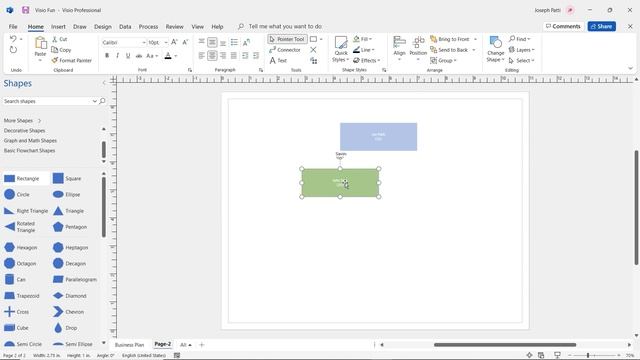The width and height of the screenshot is (640, 360).
Task: Toggle align middle vertical alignment
Action: pos(212,42)
